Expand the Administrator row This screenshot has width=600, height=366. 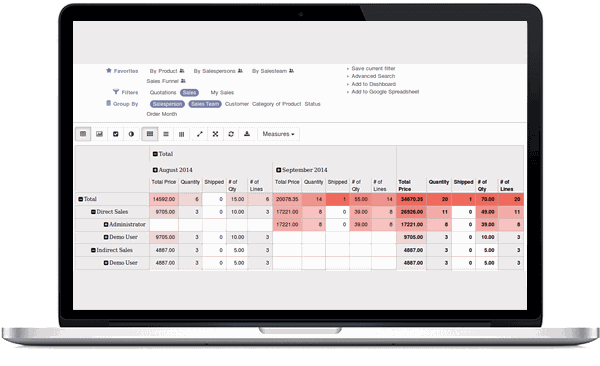[106, 224]
